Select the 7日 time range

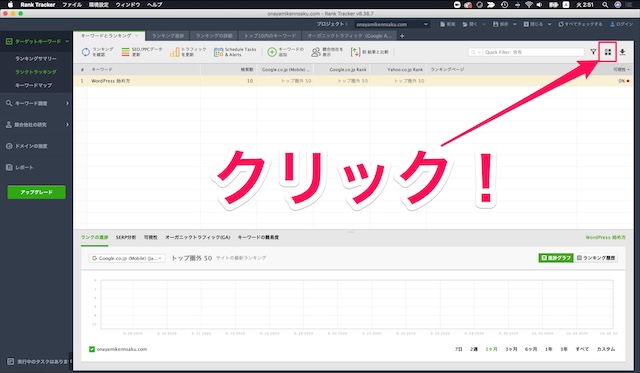click(x=459, y=349)
